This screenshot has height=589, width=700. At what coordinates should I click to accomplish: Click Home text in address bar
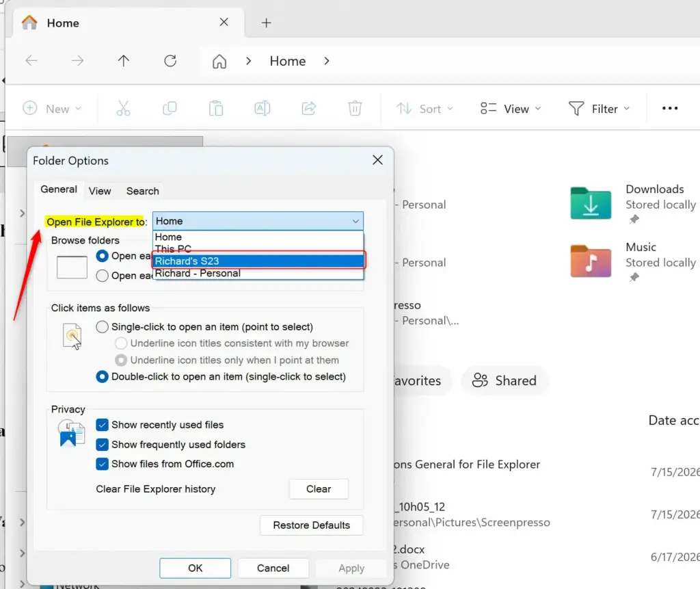pyautogui.click(x=288, y=61)
